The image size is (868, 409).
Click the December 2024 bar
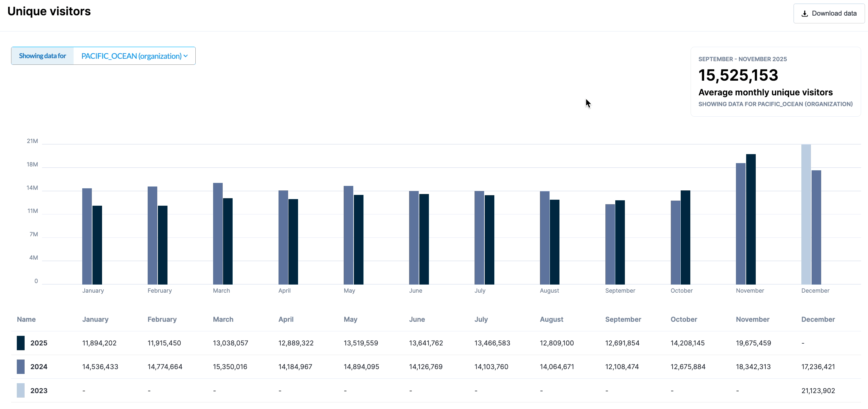coord(816,227)
